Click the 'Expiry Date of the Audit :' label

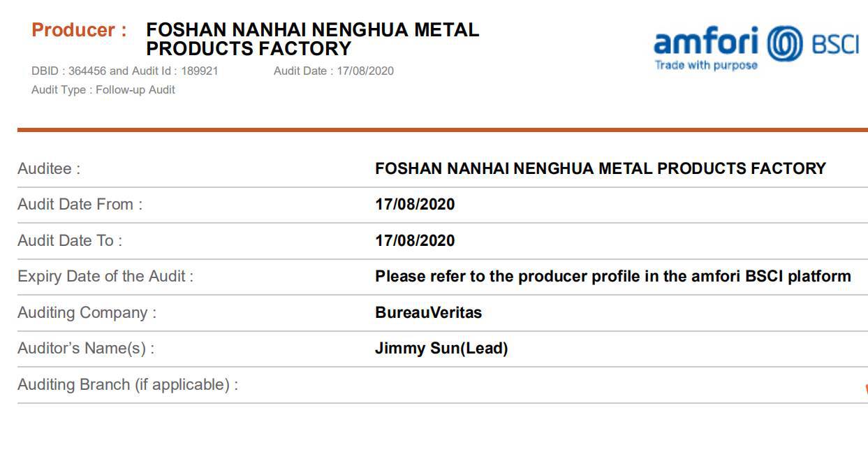tap(105, 276)
